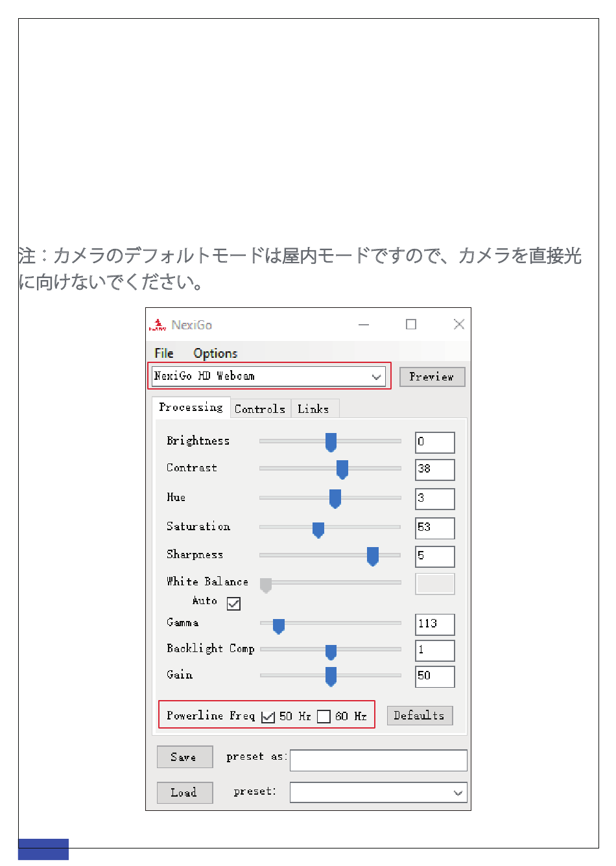Open the preset selection dropdown
Screen dimensions: 616x866
tap(379, 793)
